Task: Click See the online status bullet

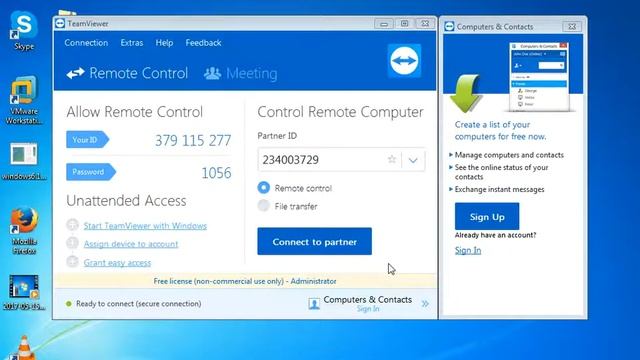Action: click(x=501, y=172)
